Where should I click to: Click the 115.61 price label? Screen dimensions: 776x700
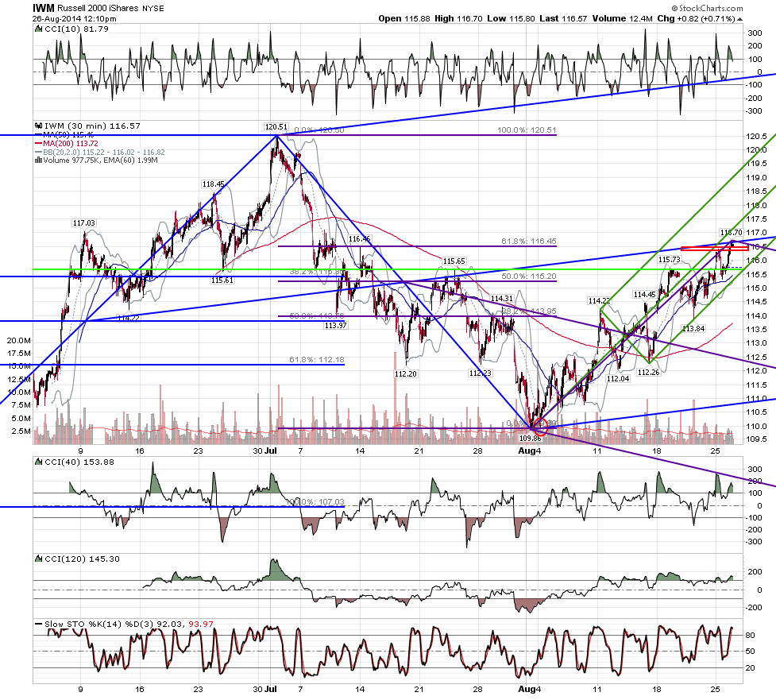tap(222, 280)
